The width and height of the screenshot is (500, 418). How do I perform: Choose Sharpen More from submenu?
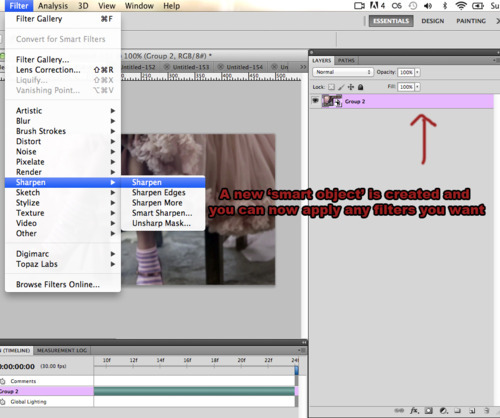163,203
